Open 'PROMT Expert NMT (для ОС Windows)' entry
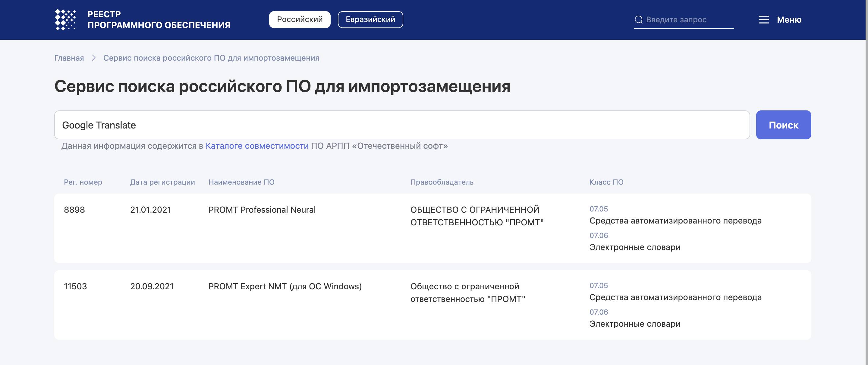 click(x=285, y=286)
